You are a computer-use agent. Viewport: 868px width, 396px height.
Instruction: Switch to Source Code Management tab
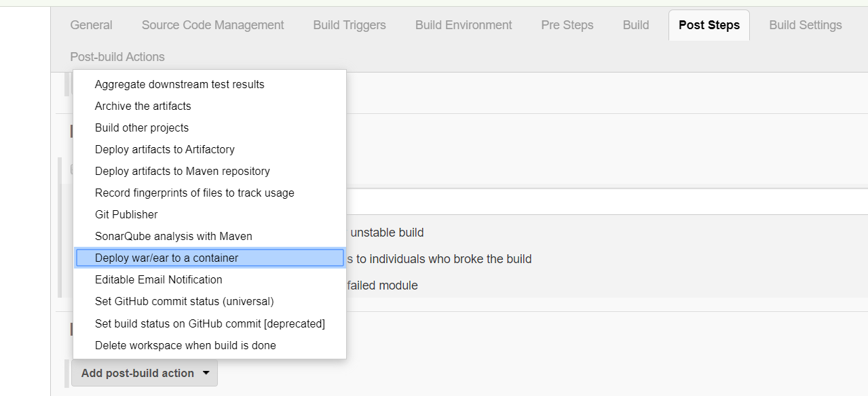(212, 25)
